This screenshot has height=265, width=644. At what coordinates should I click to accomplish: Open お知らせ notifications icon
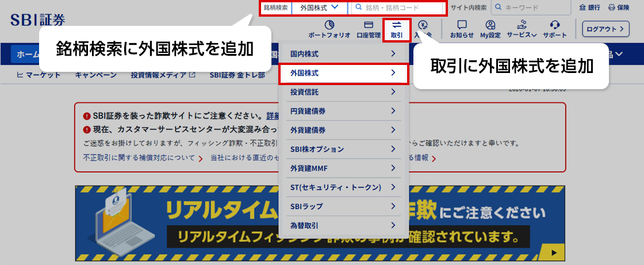(x=462, y=29)
